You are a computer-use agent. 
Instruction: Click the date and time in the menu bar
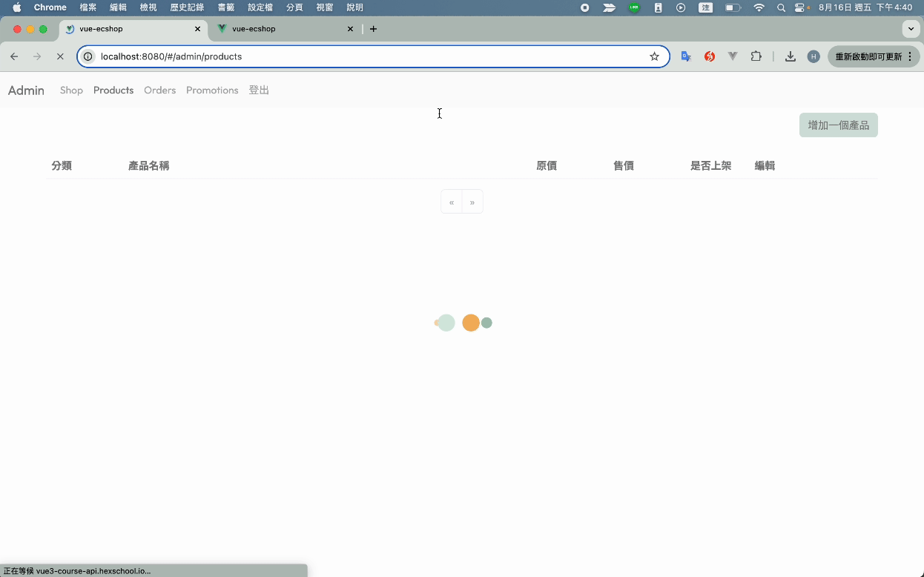[x=865, y=7]
